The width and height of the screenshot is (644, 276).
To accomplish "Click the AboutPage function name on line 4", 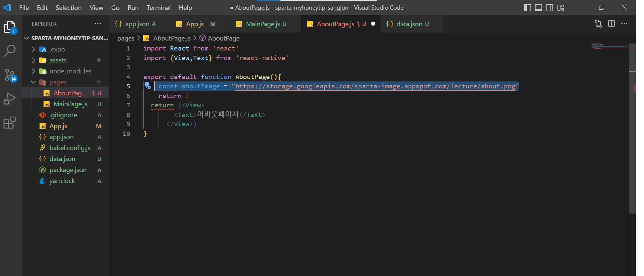I will click(252, 77).
